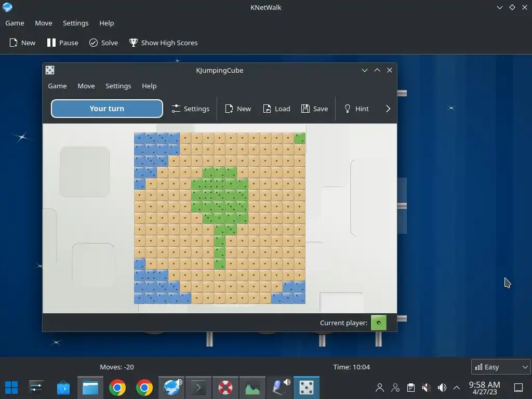Viewport: 532px width, 399px height.
Task: Open the application launcher start menu
Action: pyautogui.click(x=11, y=388)
